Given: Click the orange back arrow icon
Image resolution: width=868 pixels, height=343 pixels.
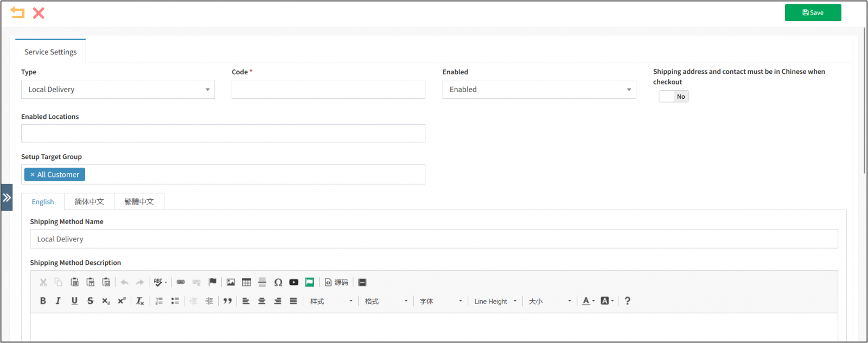Looking at the screenshot, I should coord(17,12).
